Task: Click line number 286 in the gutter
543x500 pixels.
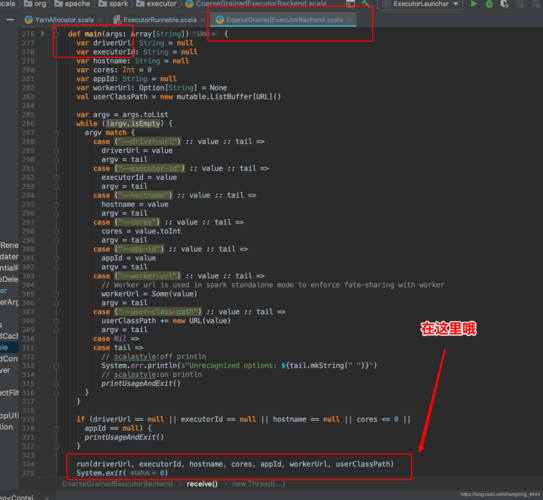Action: [x=28, y=124]
